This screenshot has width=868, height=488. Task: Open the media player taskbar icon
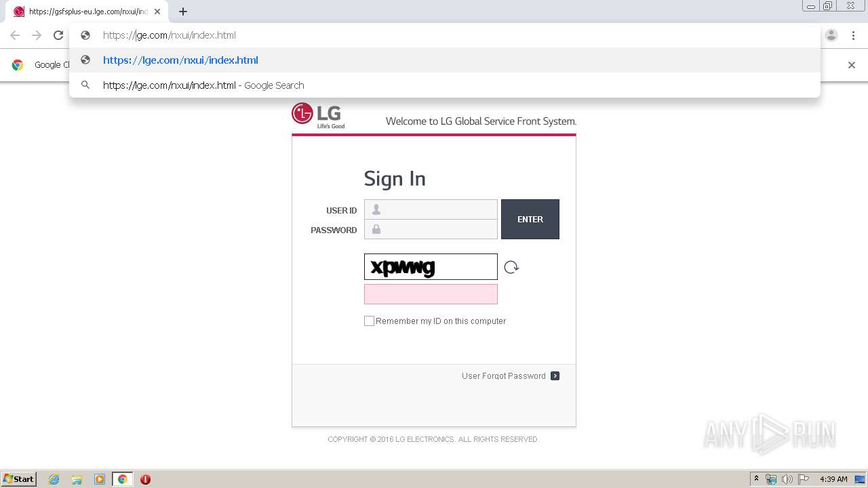pos(100,479)
